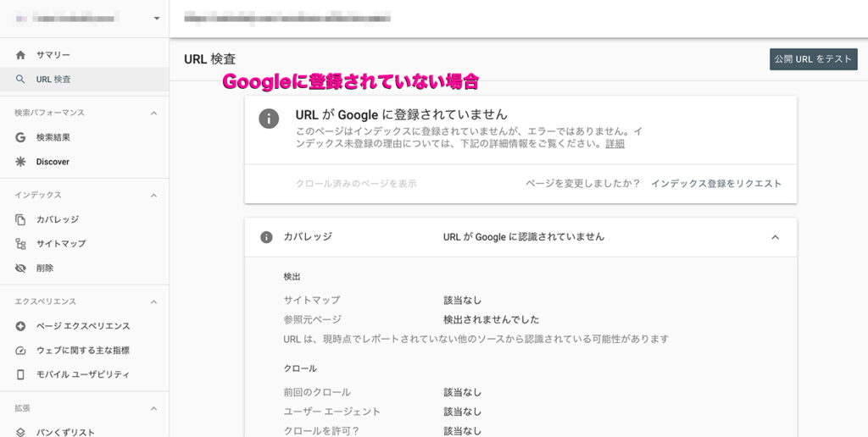The width and height of the screenshot is (868, 437).
Task: Click the plus circle icon for ページ エクスペリエンス
Action: [20, 326]
